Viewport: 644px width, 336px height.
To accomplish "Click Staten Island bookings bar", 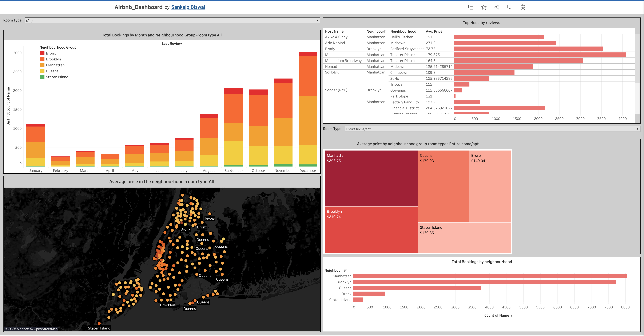I will click(358, 300).
